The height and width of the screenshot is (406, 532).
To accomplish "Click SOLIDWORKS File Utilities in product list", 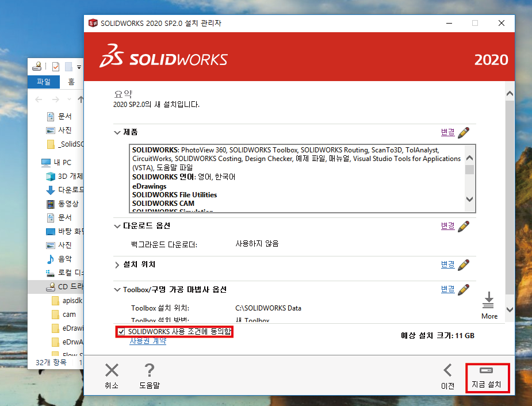I will (174, 195).
